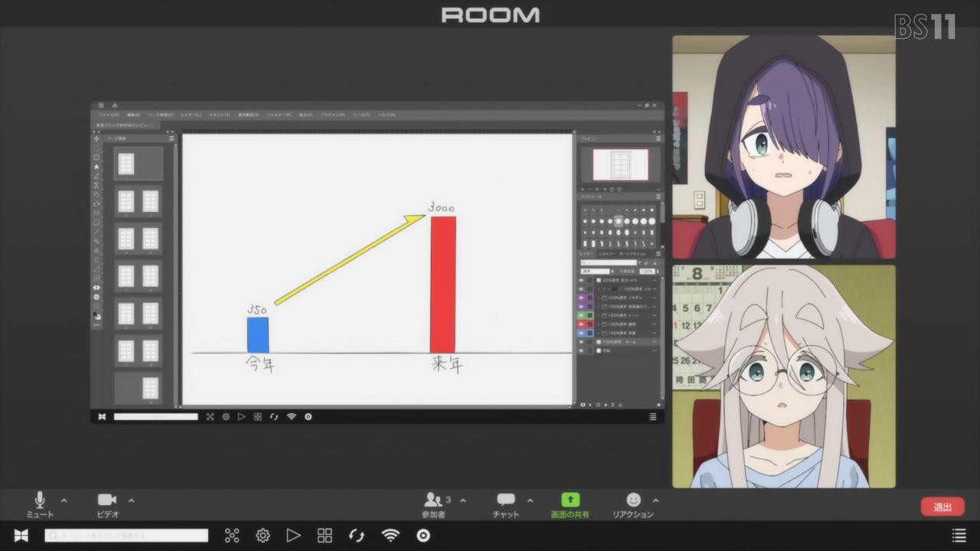Click play triangle icon on bottom taskbar
Screen dimensions: 980x551
point(293,536)
